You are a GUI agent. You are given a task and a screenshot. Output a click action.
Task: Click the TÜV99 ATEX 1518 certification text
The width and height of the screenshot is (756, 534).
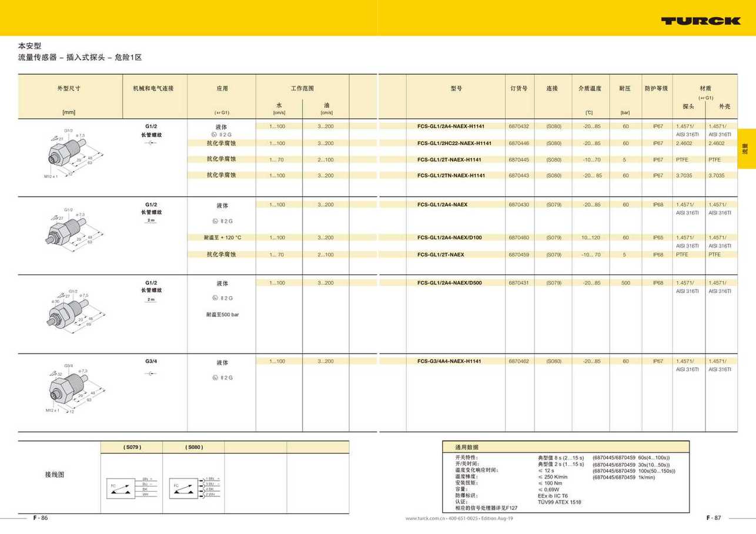(x=559, y=502)
